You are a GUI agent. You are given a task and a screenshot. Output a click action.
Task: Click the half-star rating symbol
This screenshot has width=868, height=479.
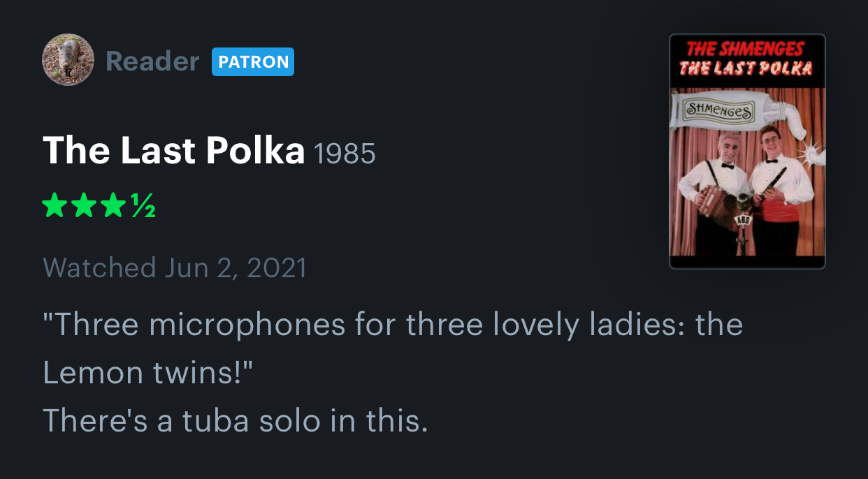(143, 207)
